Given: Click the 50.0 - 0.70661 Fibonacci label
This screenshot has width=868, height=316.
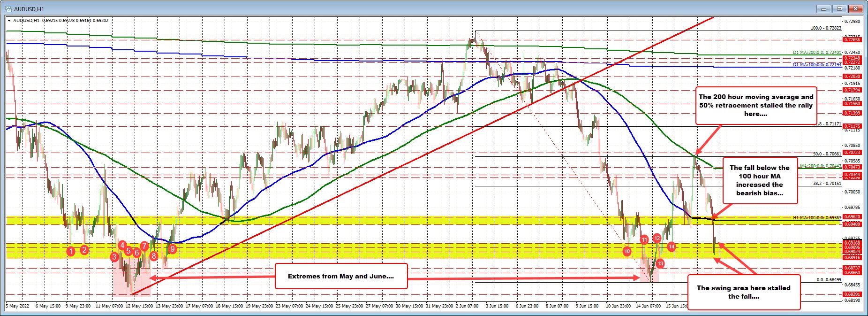Looking at the screenshot, I should coord(827,154).
